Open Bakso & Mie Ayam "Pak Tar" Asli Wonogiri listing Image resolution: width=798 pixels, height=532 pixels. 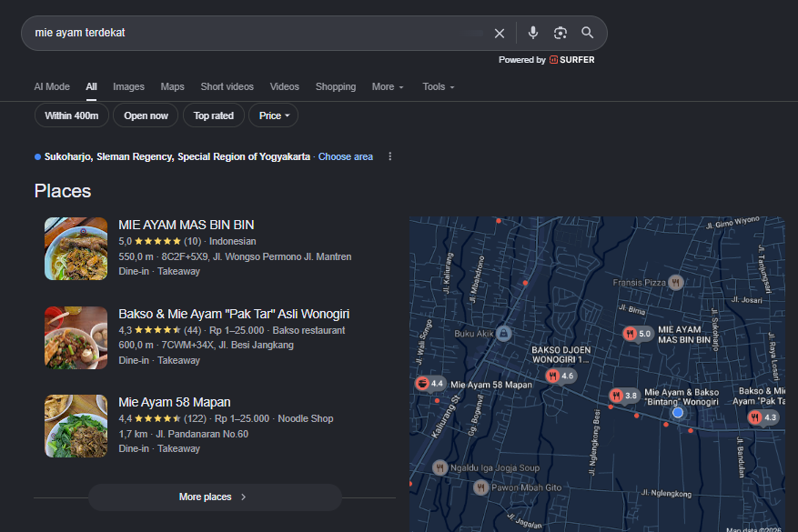234,314
